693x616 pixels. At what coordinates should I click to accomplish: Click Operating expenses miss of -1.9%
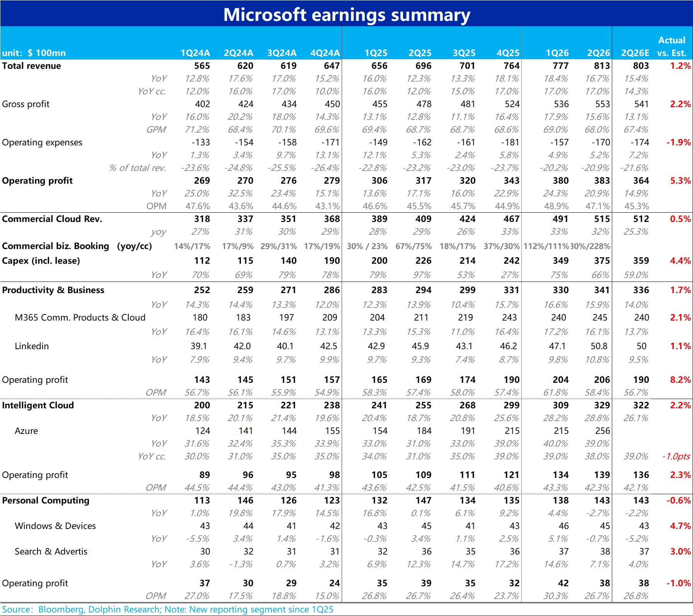(679, 142)
